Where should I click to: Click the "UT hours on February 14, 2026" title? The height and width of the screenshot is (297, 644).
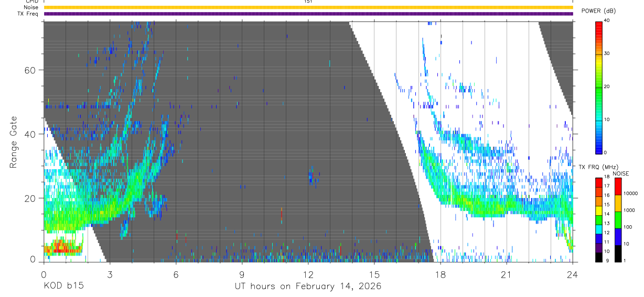coord(308,287)
